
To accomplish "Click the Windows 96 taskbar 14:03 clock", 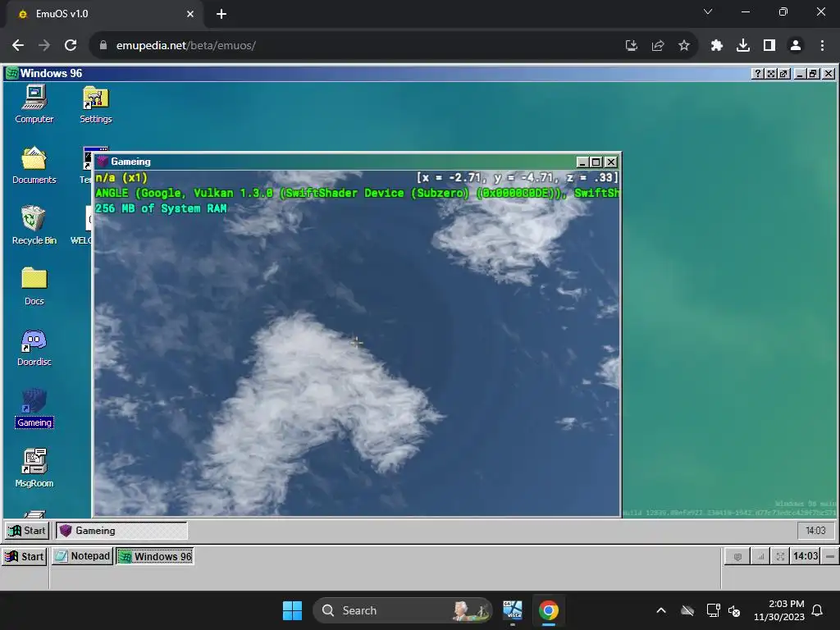I will point(815,531).
